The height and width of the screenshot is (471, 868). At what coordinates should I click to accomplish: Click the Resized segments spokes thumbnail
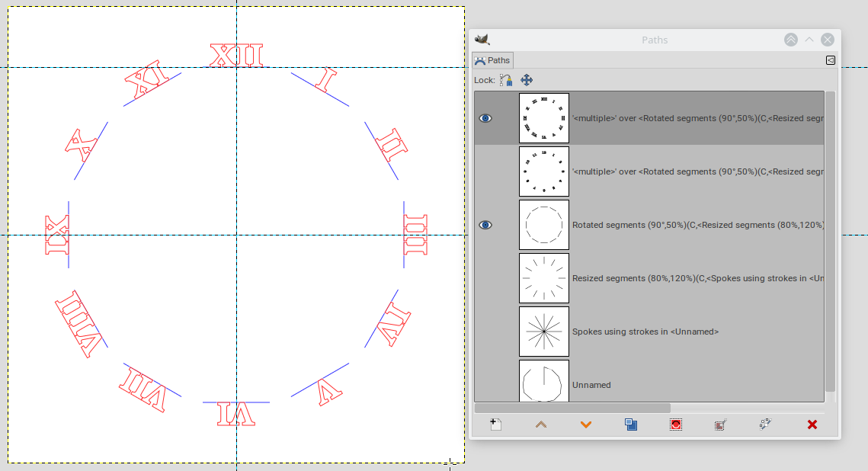point(544,278)
